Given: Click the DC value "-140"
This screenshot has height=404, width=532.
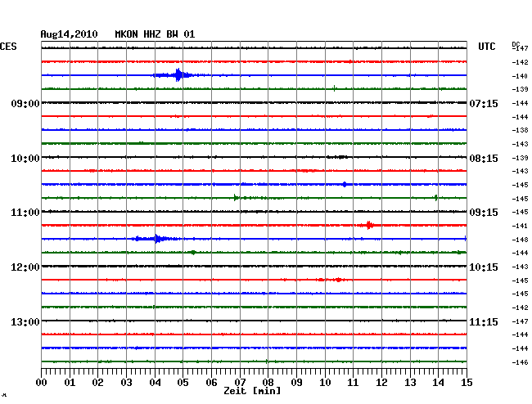Looking at the screenshot, I should (520, 76).
